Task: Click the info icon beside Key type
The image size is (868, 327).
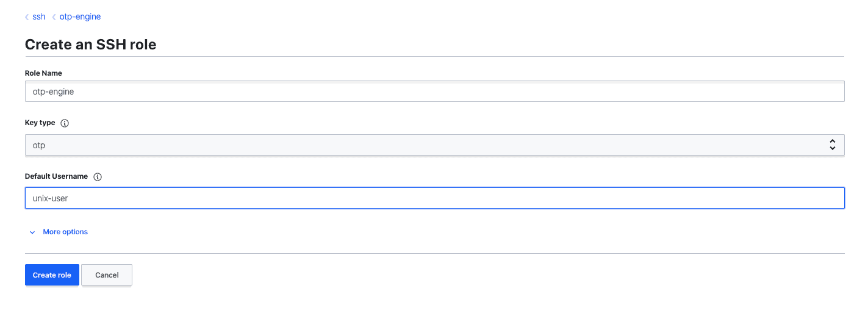Action: (65, 123)
